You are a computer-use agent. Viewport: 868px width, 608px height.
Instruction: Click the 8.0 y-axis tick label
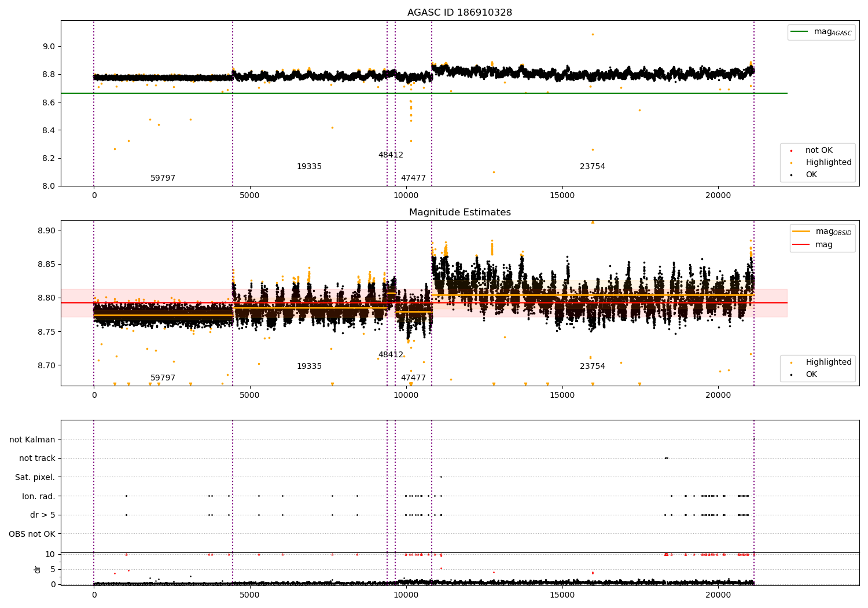[x=49, y=186]
